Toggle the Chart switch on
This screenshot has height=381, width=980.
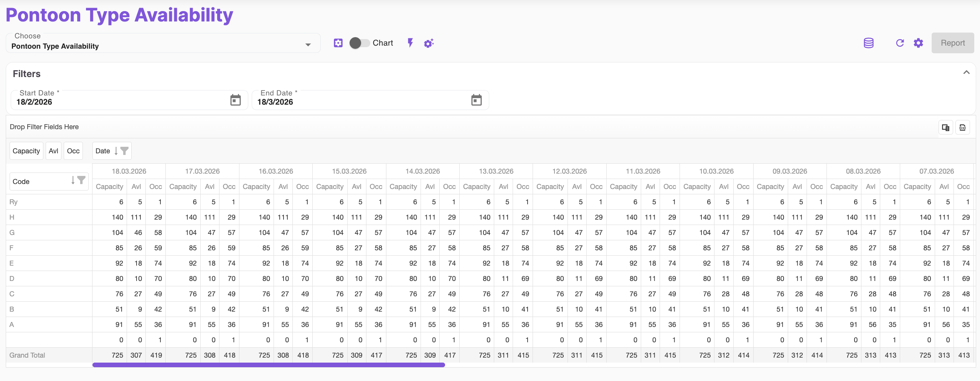pyautogui.click(x=359, y=43)
